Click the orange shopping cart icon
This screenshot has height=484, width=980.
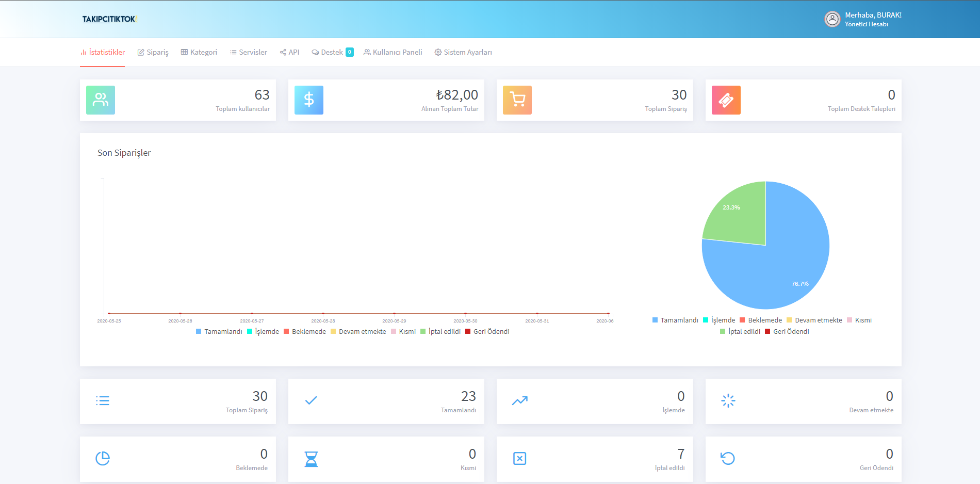click(x=517, y=100)
